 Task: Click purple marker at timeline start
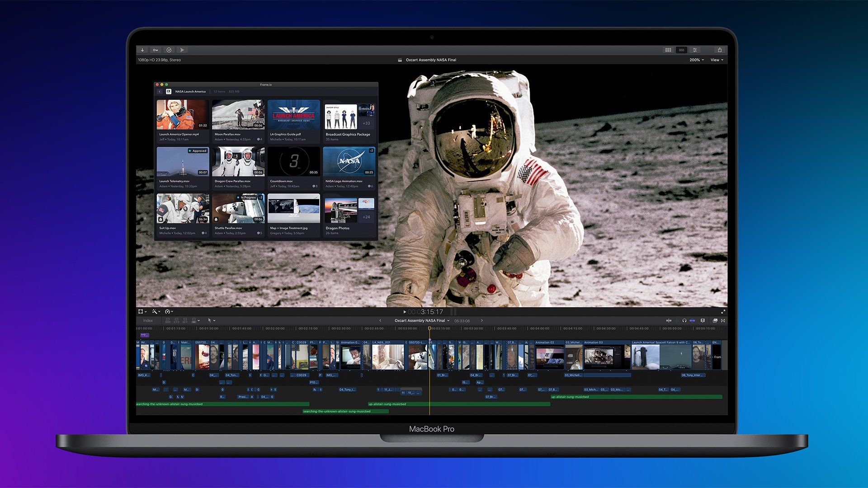(145, 335)
